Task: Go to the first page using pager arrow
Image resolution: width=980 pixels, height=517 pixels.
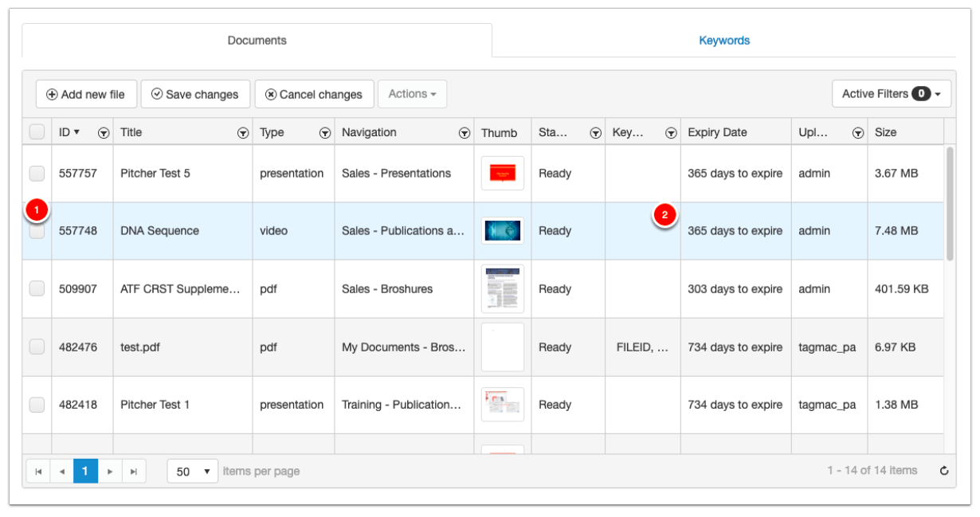Action: (x=37, y=472)
